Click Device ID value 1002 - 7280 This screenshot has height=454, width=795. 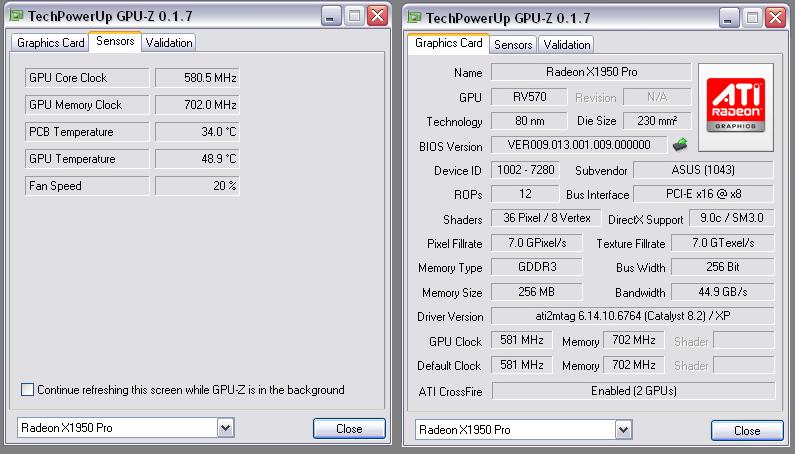coord(525,170)
